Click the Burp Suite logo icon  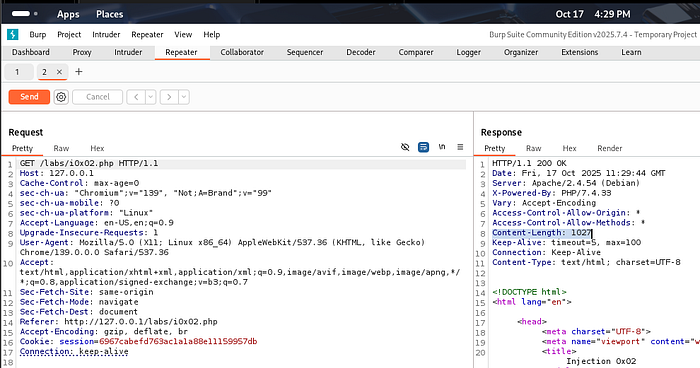pos(13,34)
